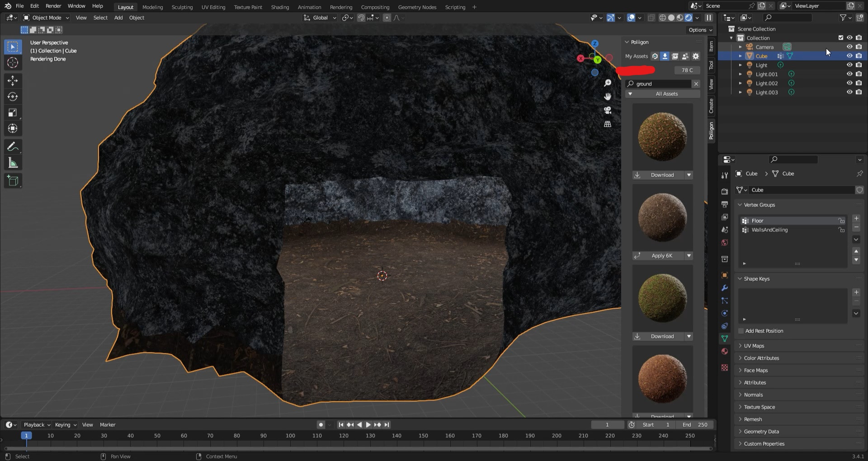Click the End frame 250 field
The width and height of the screenshot is (868, 461).
tap(695, 425)
